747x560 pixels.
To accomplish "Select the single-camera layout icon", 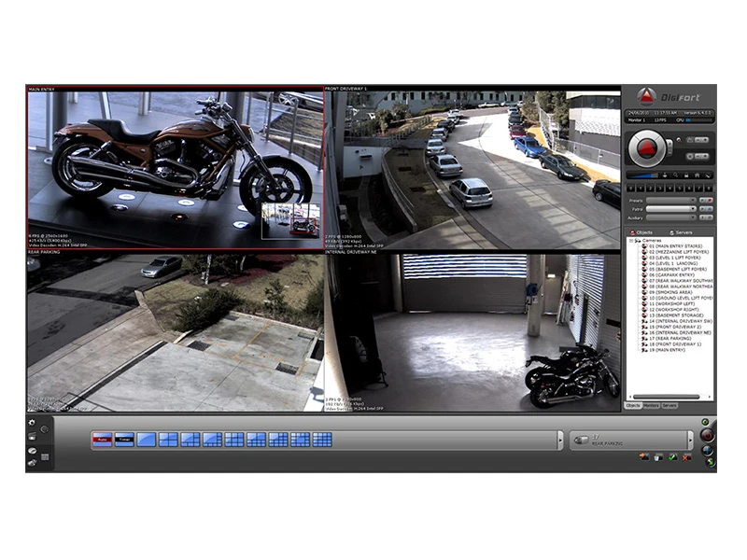I will (146, 440).
